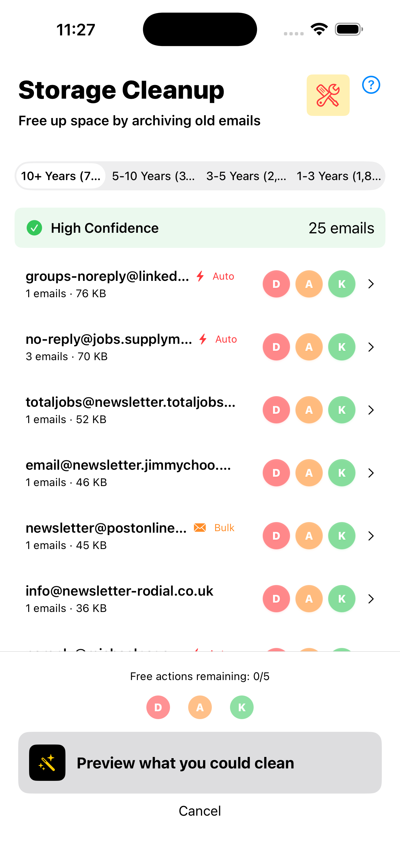Tap the magic wand icon in preview bar

coord(47,763)
